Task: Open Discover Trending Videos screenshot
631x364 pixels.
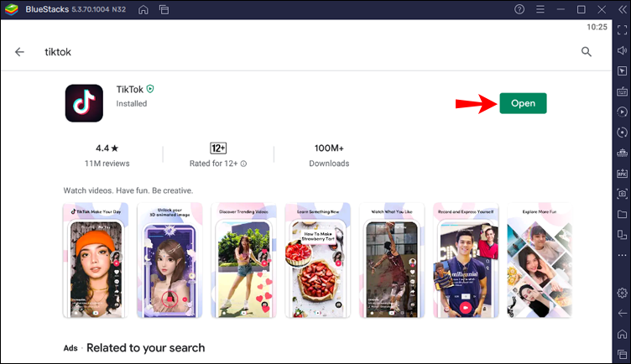Action: tap(243, 261)
